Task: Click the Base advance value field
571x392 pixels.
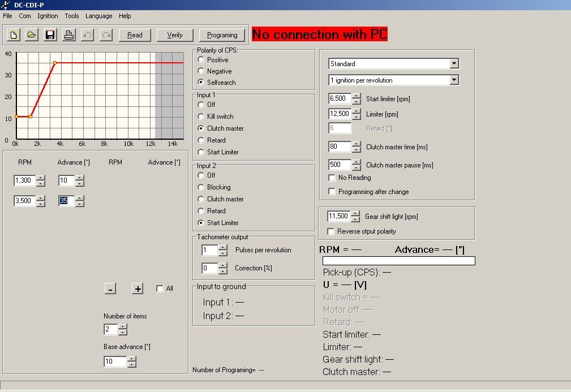Action: point(115,361)
